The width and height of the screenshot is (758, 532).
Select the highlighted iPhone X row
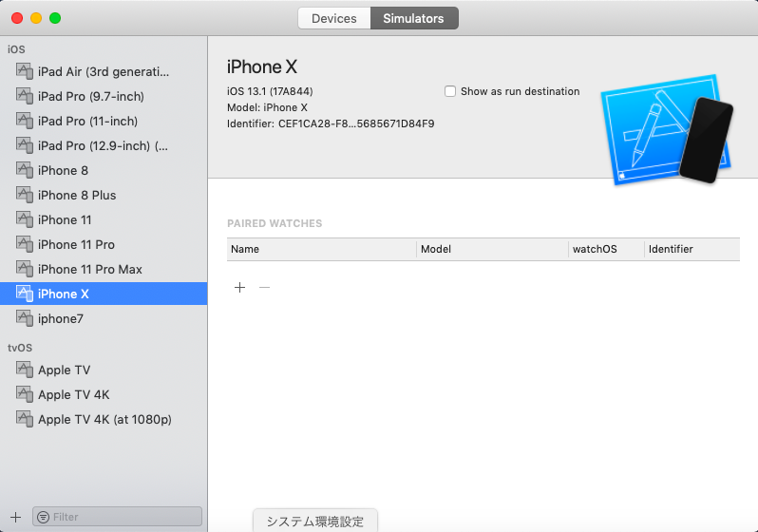(x=104, y=294)
